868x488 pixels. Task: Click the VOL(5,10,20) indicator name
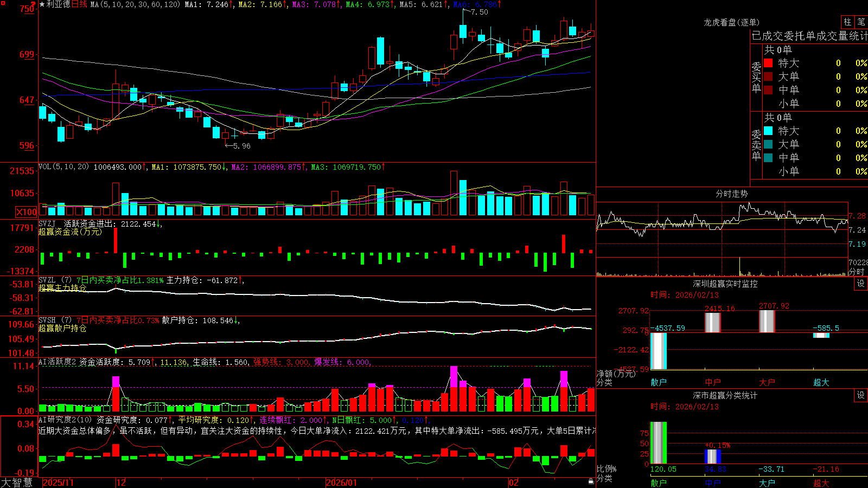(63, 167)
